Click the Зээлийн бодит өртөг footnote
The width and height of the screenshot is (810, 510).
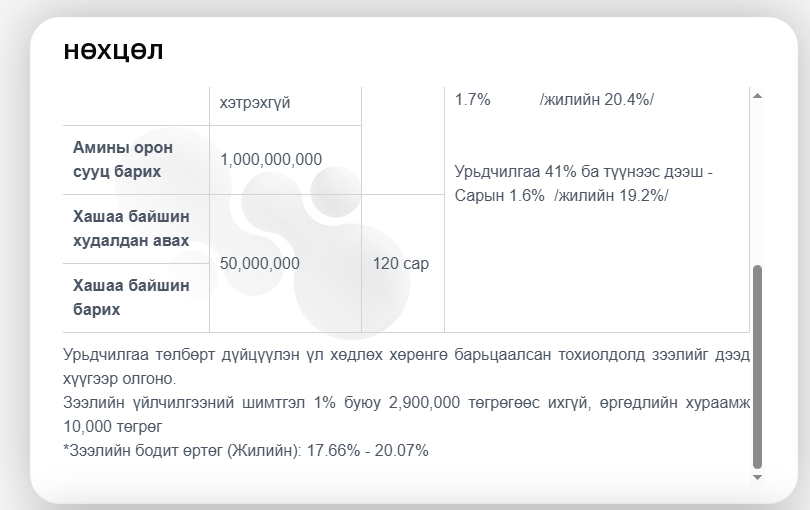[x=245, y=450]
